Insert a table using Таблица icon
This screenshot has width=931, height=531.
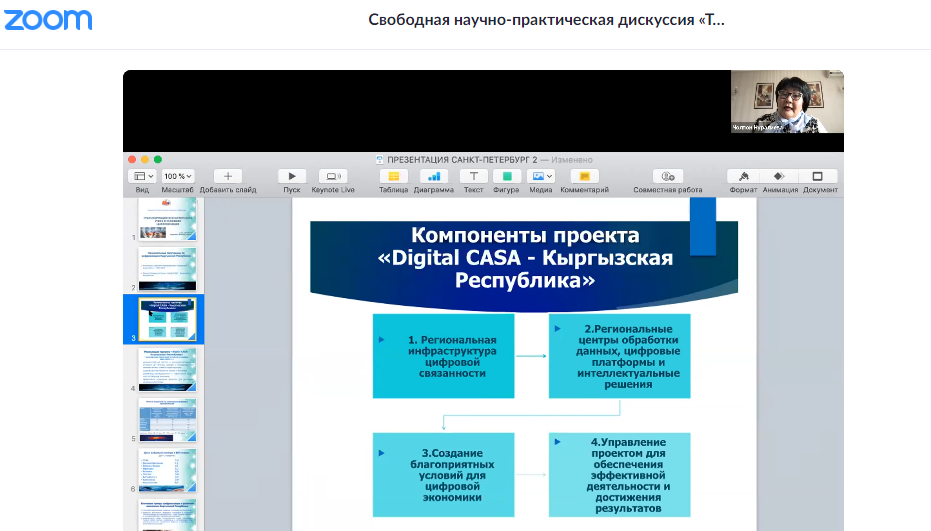[393, 176]
